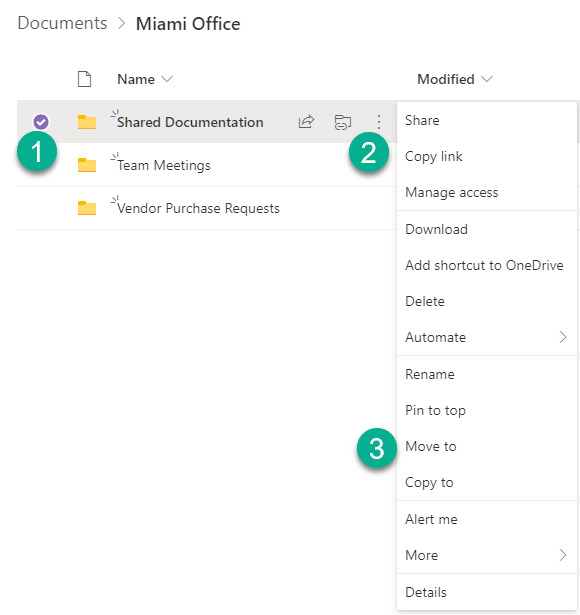This screenshot has width=580, height=615.
Task: Click the Miami Office breadcrumb title
Action: coord(188,24)
